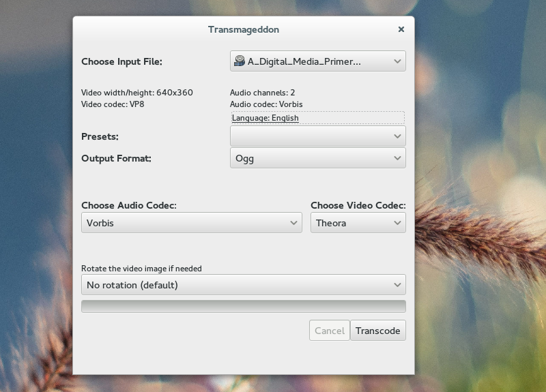
Task: Click the Video codec: VP8 text
Action: pyautogui.click(x=113, y=104)
